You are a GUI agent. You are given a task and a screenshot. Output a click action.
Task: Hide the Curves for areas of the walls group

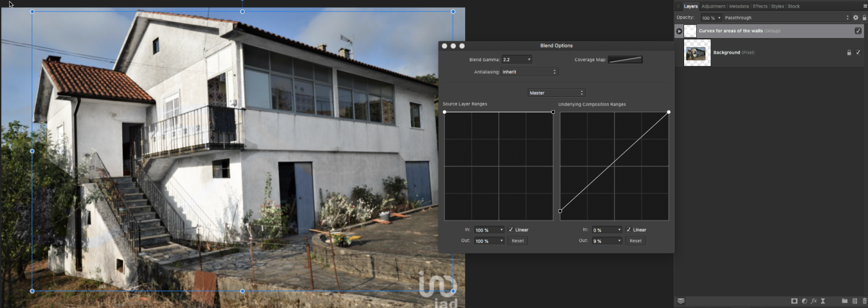pos(858,31)
